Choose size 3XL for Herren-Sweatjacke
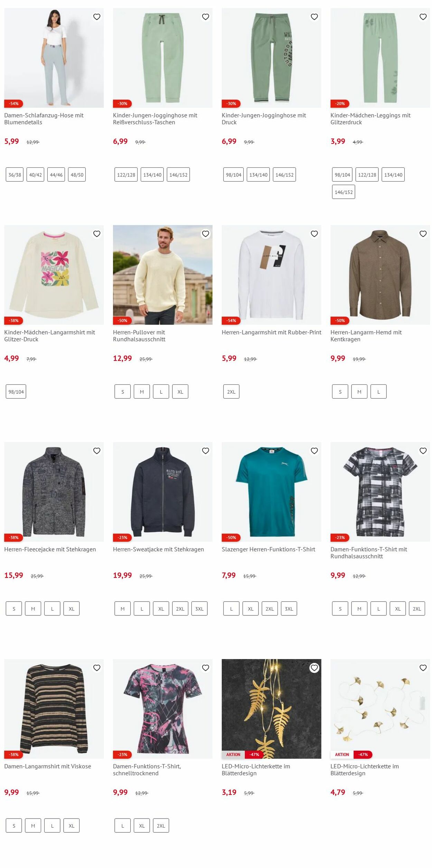The image size is (432, 868). click(x=199, y=609)
